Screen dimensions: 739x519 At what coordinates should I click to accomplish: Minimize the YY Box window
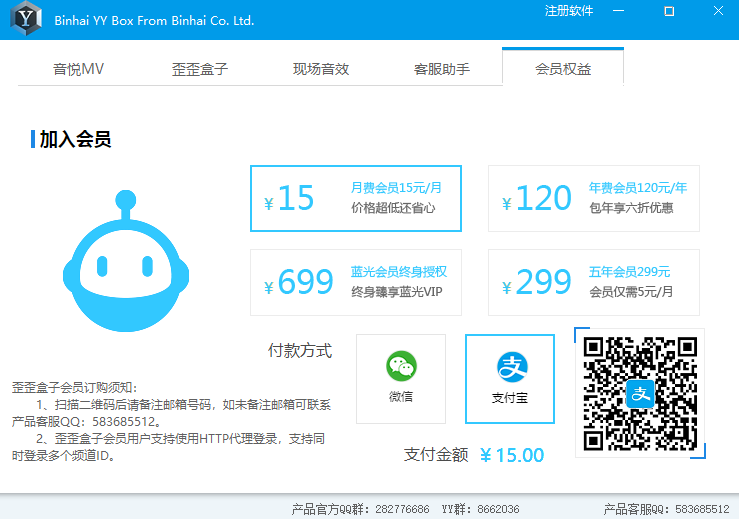pyautogui.click(x=619, y=11)
